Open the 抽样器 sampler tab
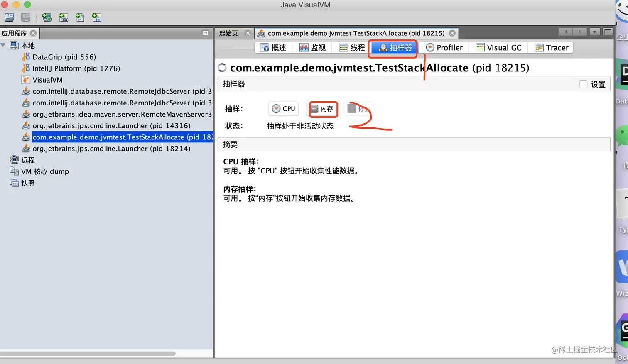The width and height of the screenshot is (628, 364). tap(395, 48)
